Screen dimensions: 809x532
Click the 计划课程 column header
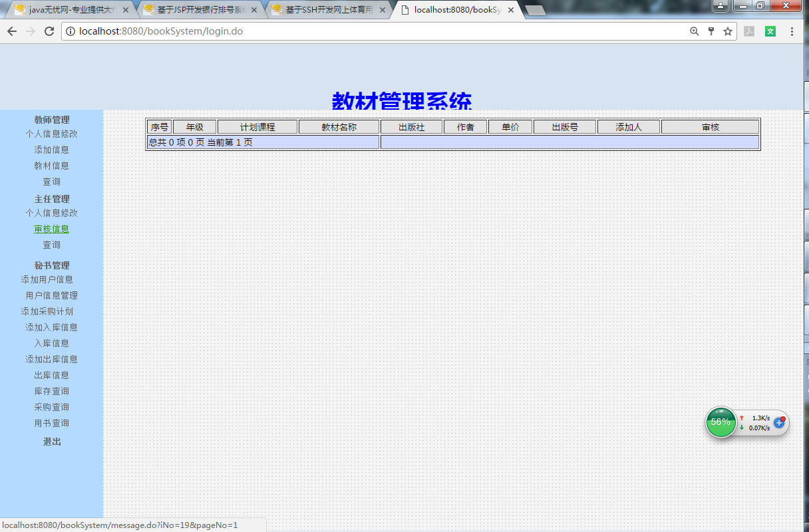pyautogui.click(x=257, y=127)
